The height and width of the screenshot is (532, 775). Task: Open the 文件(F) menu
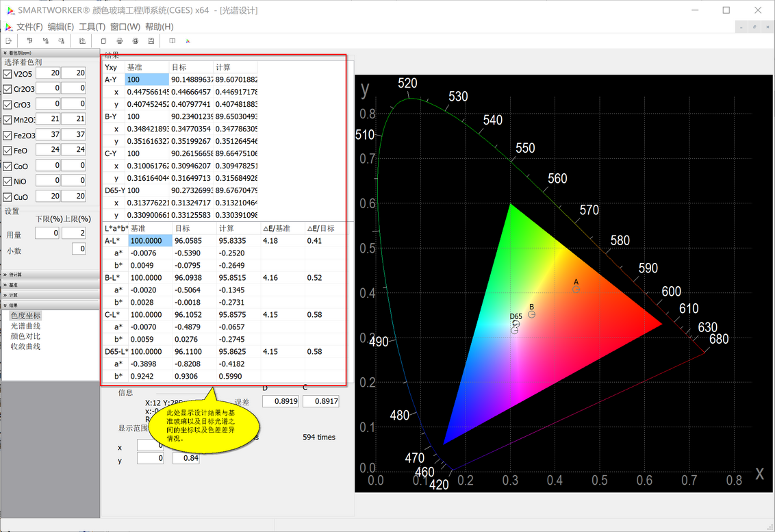pos(29,27)
